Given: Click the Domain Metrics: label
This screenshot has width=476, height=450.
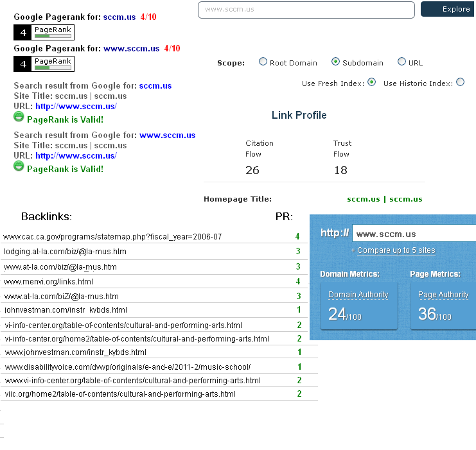Looking at the screenshot, I should (x=349, y=274).
